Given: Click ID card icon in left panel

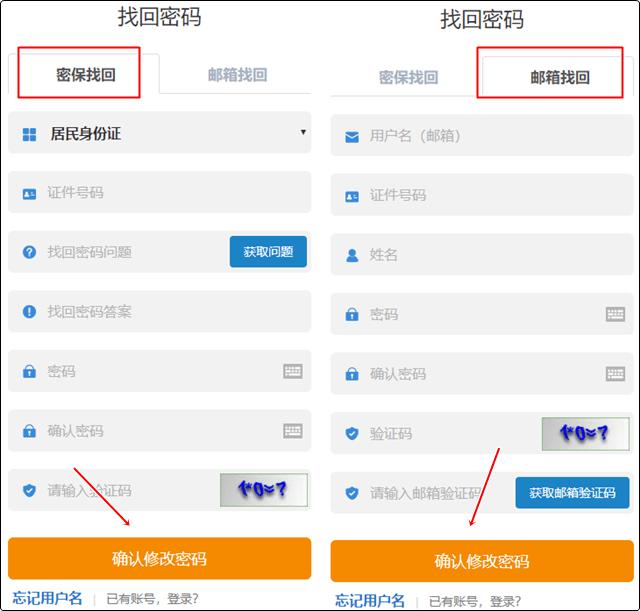Looking at the screenshot, I should pyautogui.click(x=29, y=194).
